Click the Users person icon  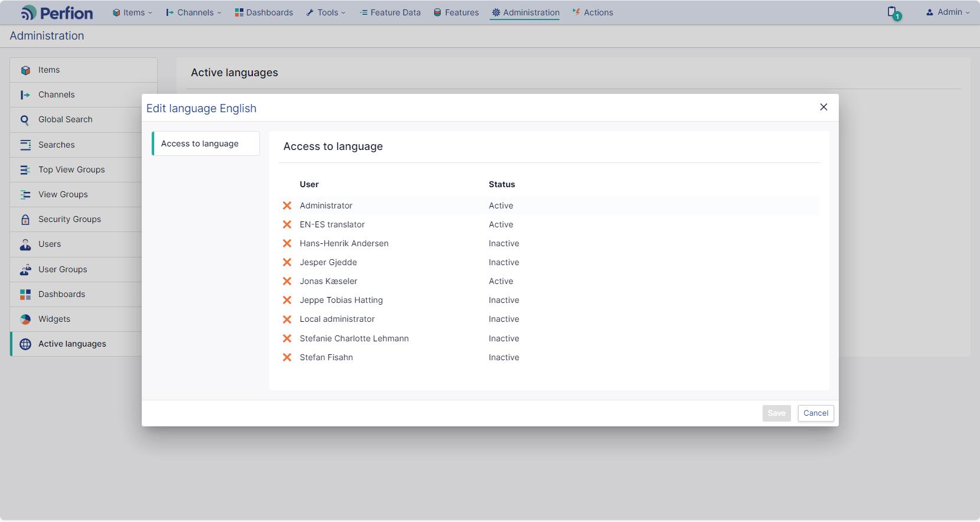coord(25,244)
